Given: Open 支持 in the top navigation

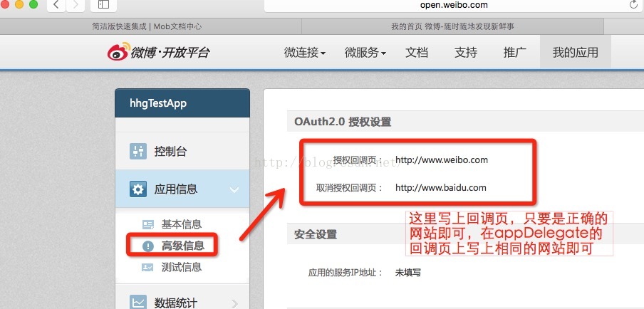Looking at the screenshot, I should 466,53.
